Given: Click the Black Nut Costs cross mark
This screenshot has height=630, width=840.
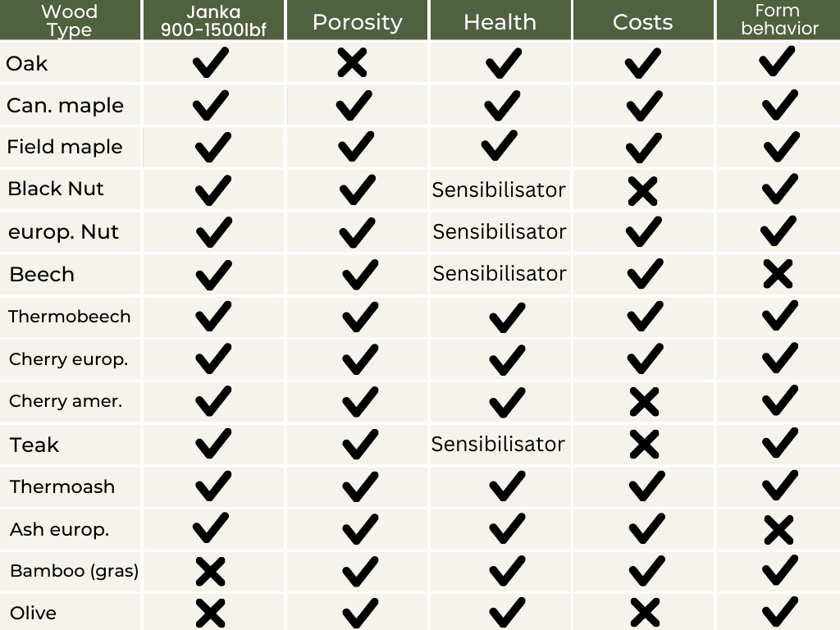Looking at the screenshot, I should coord(642,191).
